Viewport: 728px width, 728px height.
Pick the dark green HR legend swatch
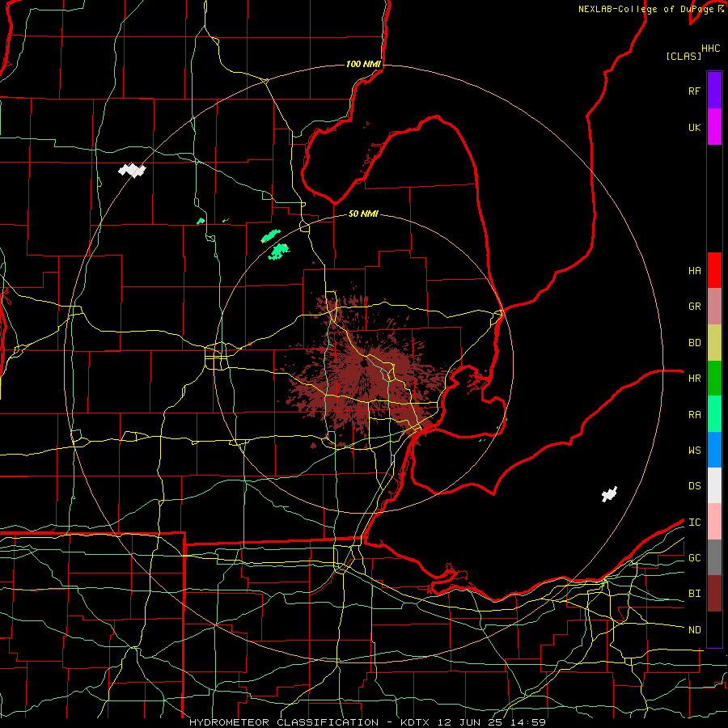click(x=714, y=379)
